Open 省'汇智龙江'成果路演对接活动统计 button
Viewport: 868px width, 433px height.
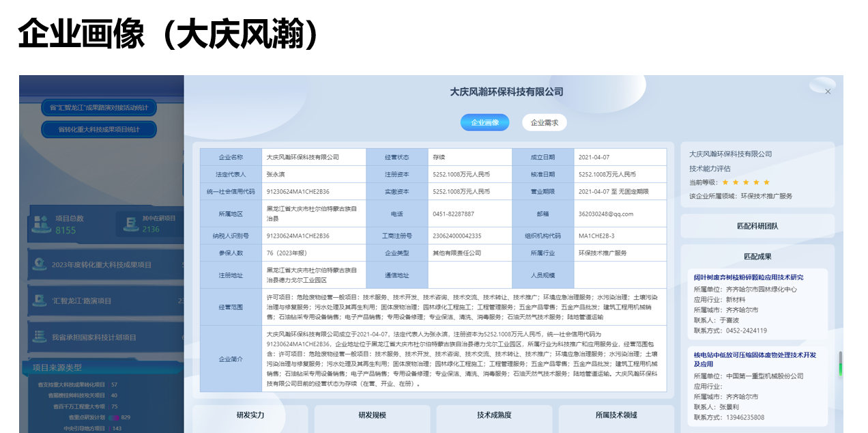pyautogui.click(x=99, y=108)
